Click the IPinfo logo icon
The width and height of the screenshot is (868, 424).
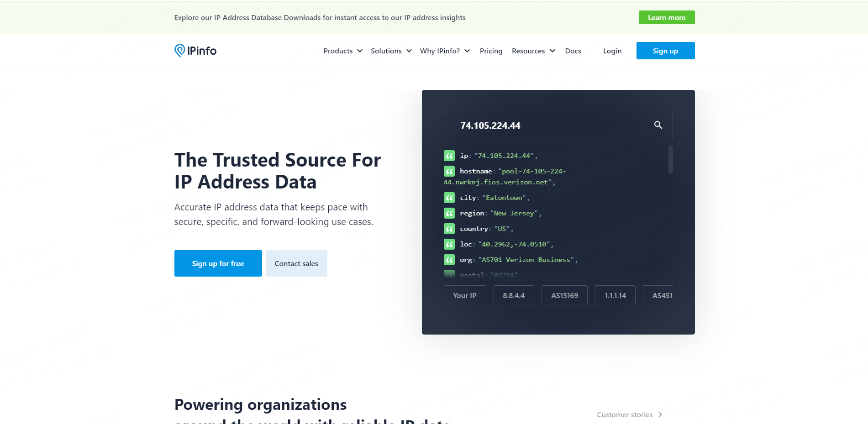coord(179,50)
